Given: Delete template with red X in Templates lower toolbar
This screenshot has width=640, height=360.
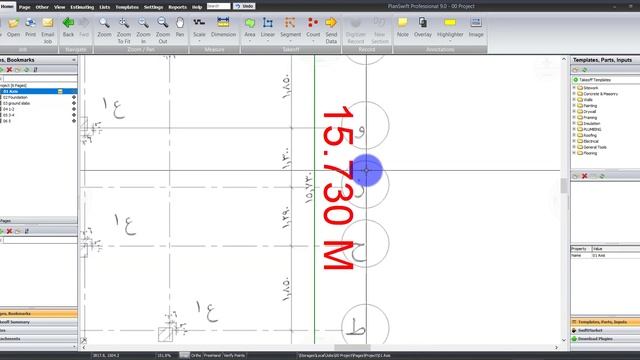Looking at the screenshot, I should point(584,176).
